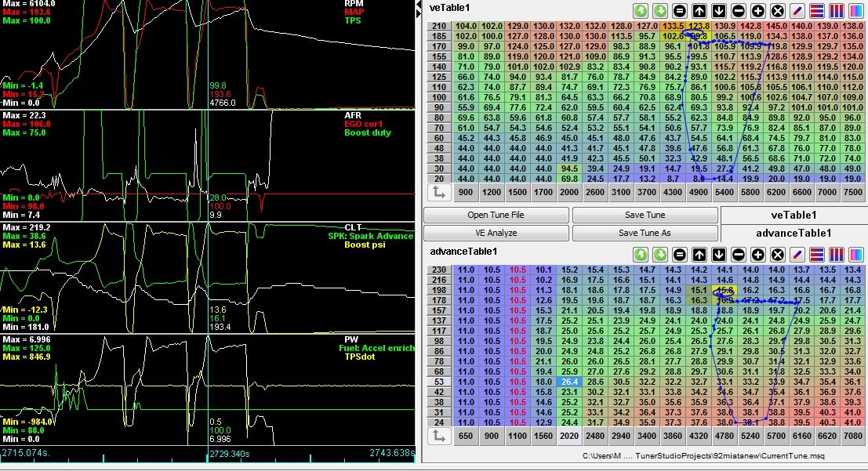Screen dimensions: 868x471
Task: Click the axis swap icon below advanceTable1
Action: (438, 436)
